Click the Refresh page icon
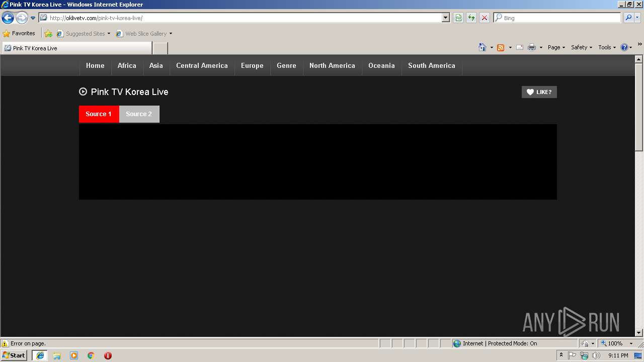 pyautogui.click(x=471, y=18)
